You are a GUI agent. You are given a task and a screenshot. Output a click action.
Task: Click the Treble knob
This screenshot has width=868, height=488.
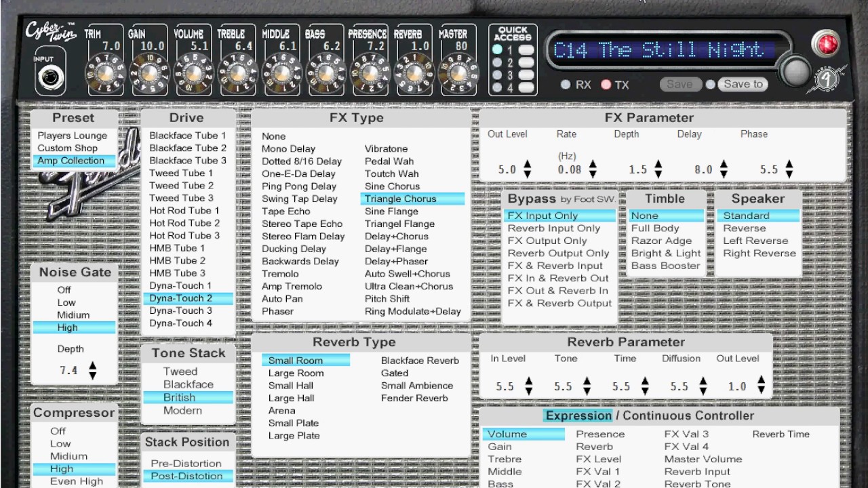click(x=237, y=73)
